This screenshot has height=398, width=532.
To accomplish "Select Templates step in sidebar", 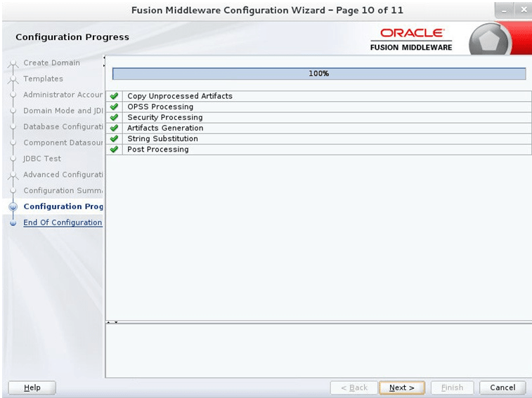I will 43,79.
